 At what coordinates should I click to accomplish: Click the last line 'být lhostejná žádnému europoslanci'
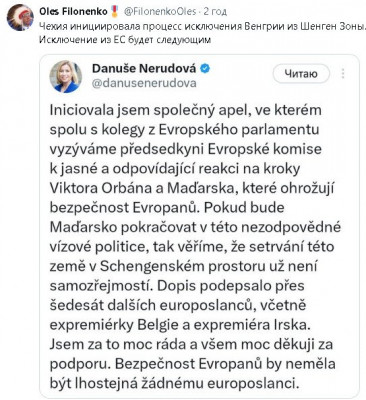tap(173, 383)
